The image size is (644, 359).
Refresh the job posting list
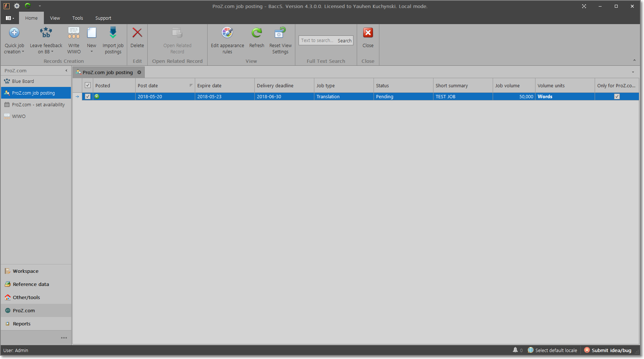(257, 38)
